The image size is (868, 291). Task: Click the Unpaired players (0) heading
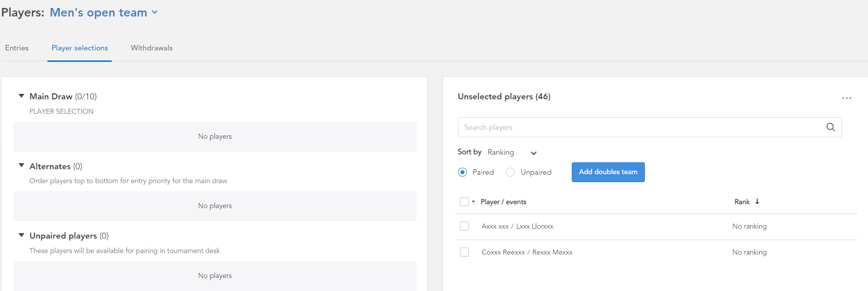tap(69, 236)
